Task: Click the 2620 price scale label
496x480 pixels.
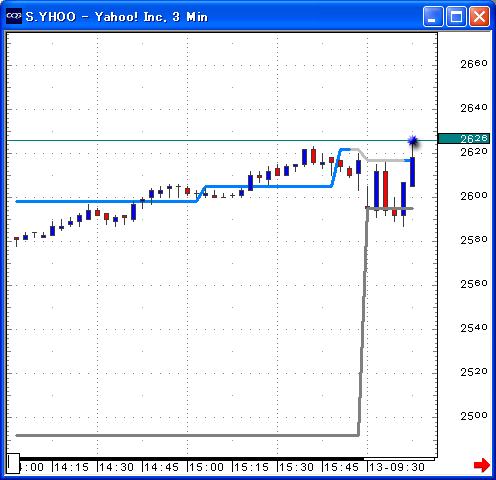Action: 474,152
